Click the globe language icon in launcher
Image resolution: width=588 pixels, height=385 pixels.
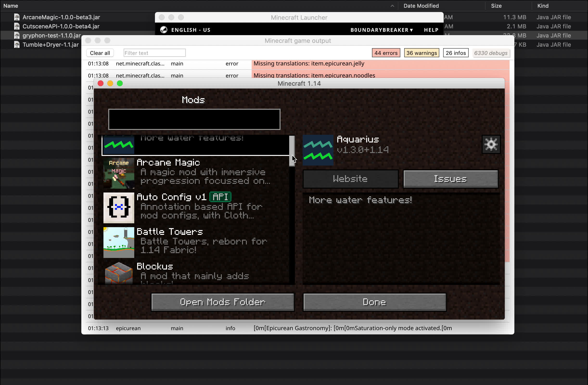click(x=164, y=30)
